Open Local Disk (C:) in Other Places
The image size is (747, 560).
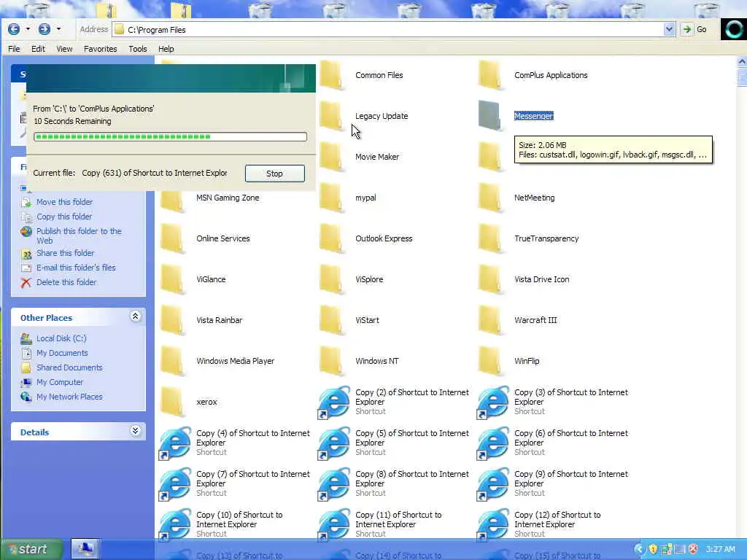pyautogui.click(x=61, y=338)
